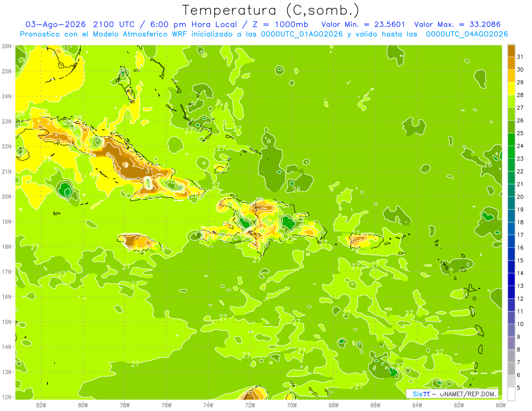Click the brown color bar band above 31

tap(512, 50)
